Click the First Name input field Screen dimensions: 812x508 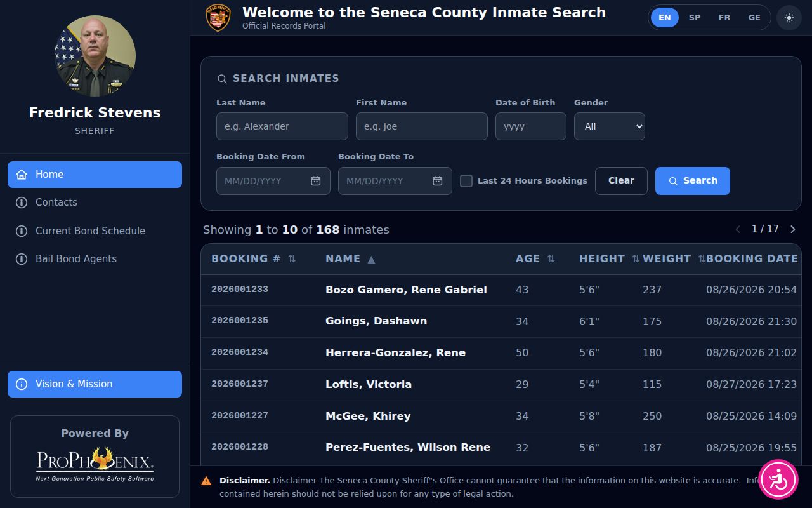click(x=422, y=126)
